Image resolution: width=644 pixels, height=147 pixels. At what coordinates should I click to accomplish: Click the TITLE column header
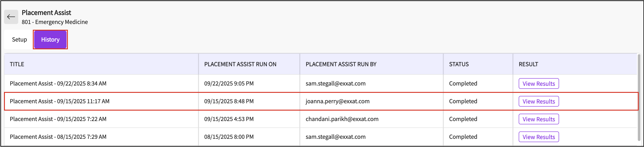tap(17, 64)
